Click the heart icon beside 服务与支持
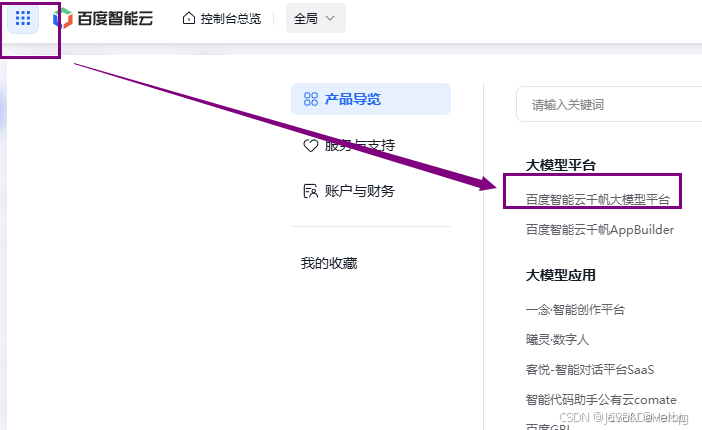 point(311,145)
